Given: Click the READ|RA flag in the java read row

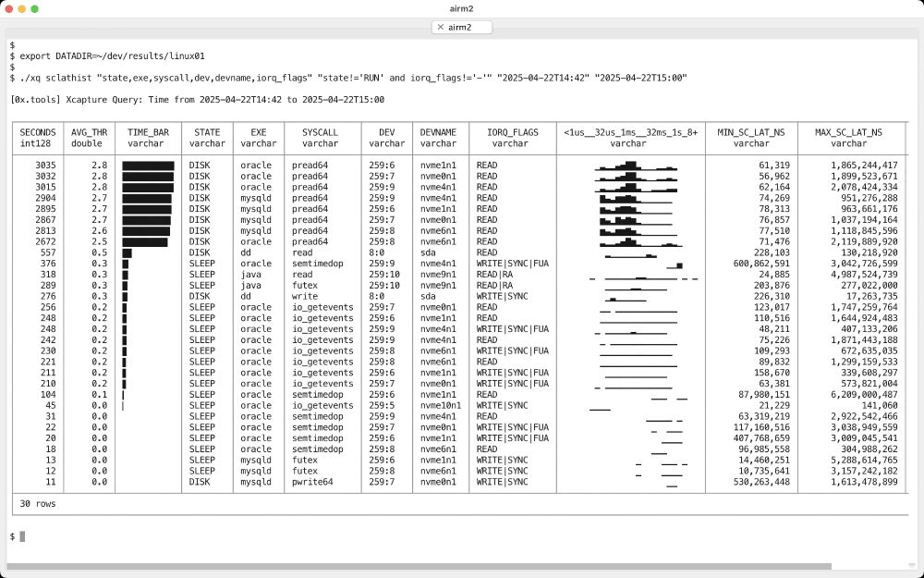Looking at the screenshot, I should pyautogui.click(x=494, y=275).
